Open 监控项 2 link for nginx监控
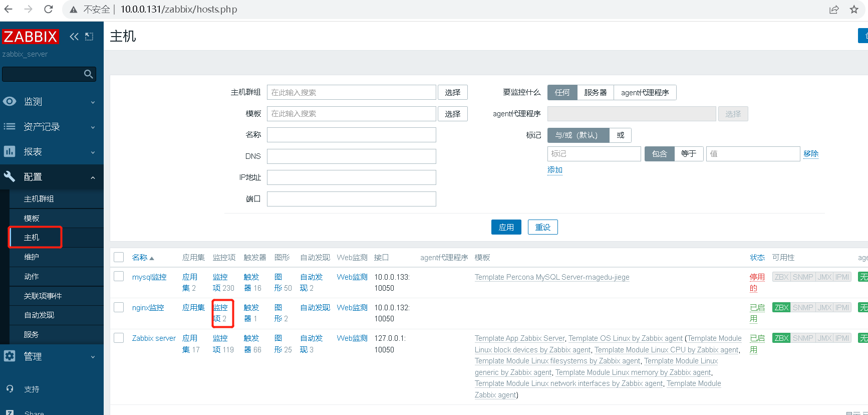 tap(220, 313)
